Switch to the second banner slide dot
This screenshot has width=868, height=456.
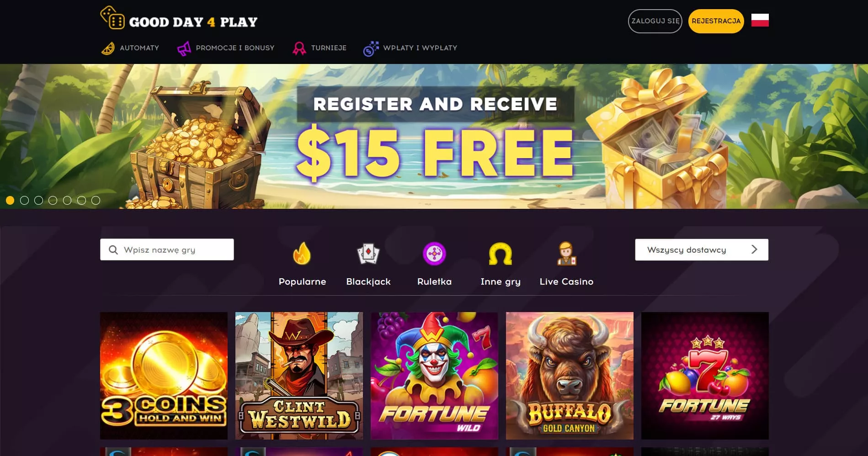point(24,200)
